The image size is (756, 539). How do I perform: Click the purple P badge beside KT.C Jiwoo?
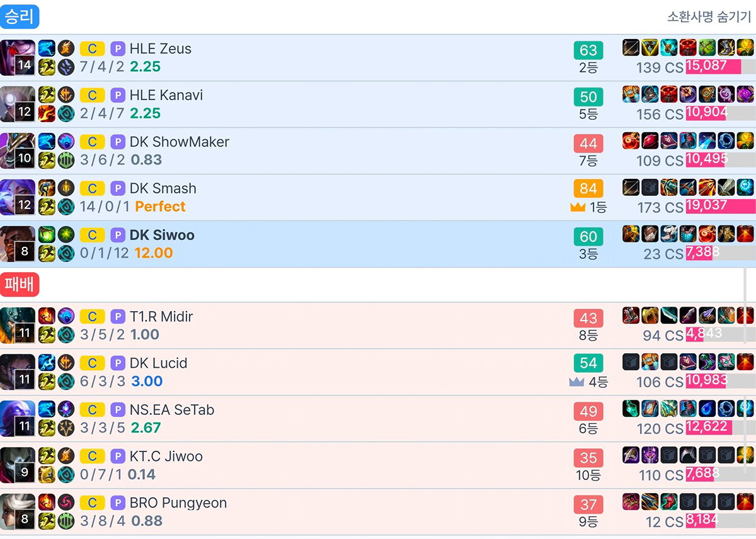click(x=118, y=457)
